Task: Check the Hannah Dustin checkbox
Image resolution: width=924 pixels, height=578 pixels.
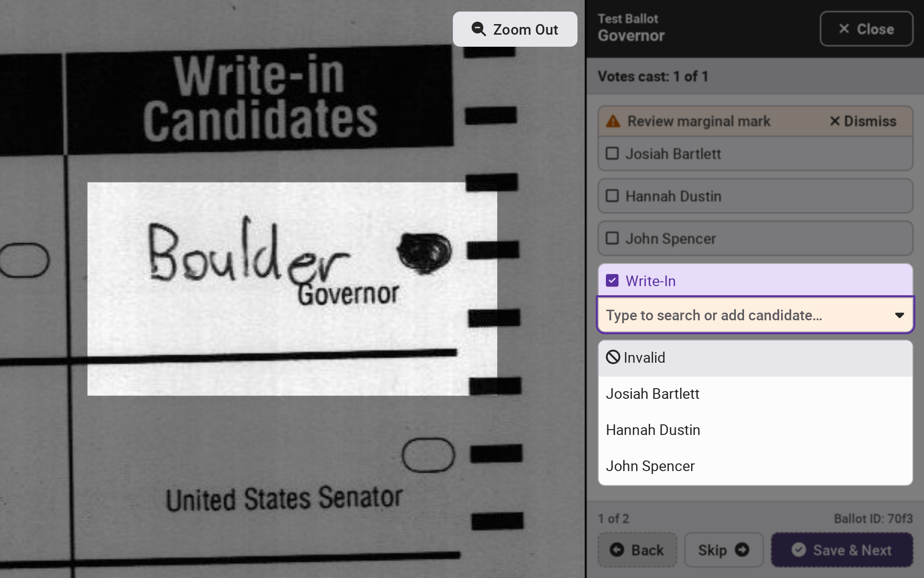Action: tap(612, 196)
